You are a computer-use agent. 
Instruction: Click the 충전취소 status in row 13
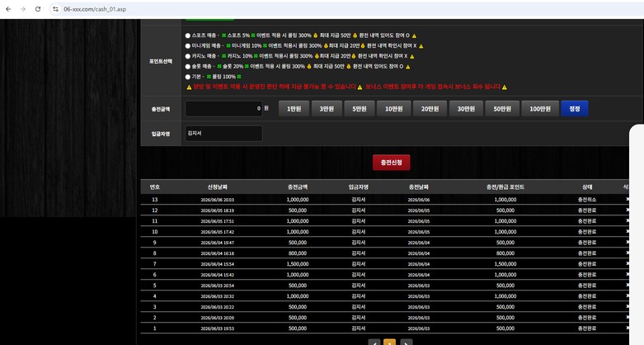[x=587, y=200]
